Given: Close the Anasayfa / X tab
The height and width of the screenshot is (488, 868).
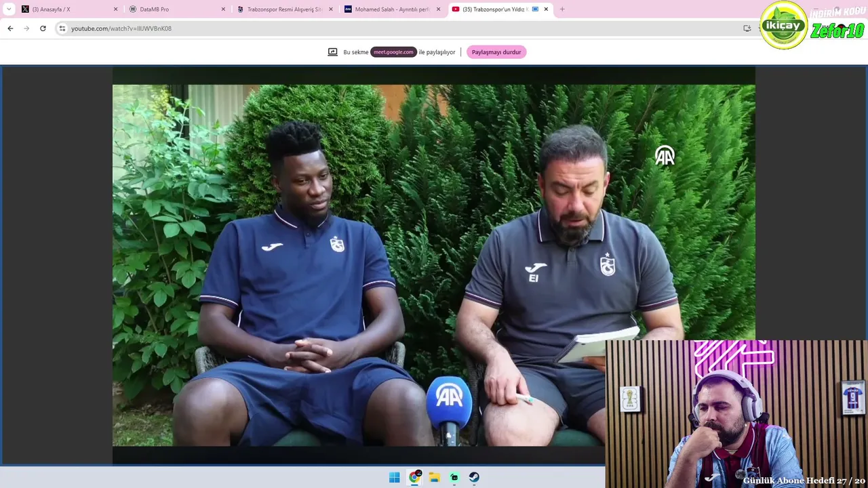Looking at the screenshot, I should click(115, 9).
